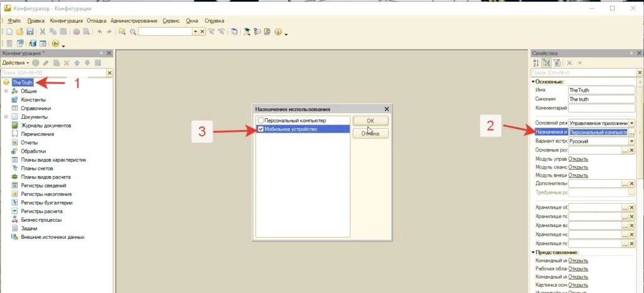
Task: Open the Сервис menu
Action: tap(171, 21)
